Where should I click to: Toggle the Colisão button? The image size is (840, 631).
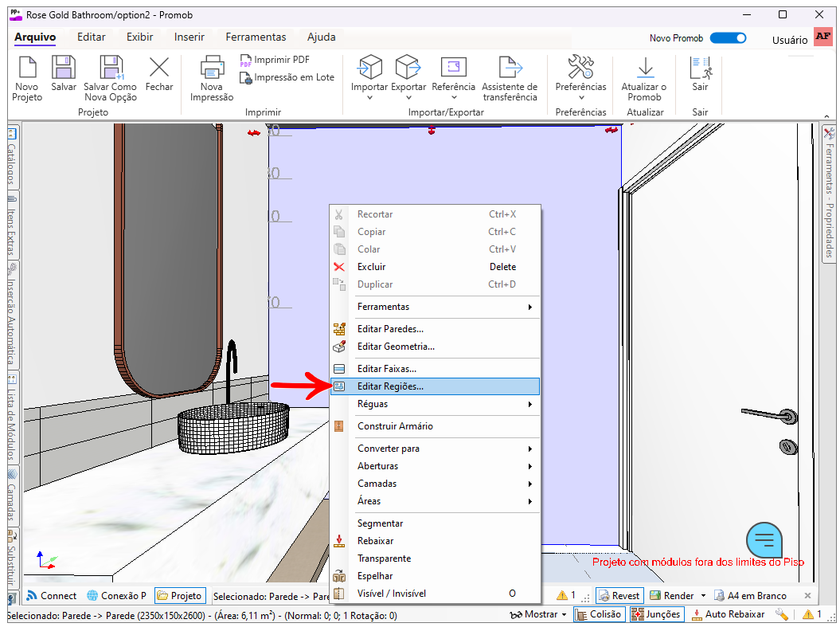(x=599, y=614)
